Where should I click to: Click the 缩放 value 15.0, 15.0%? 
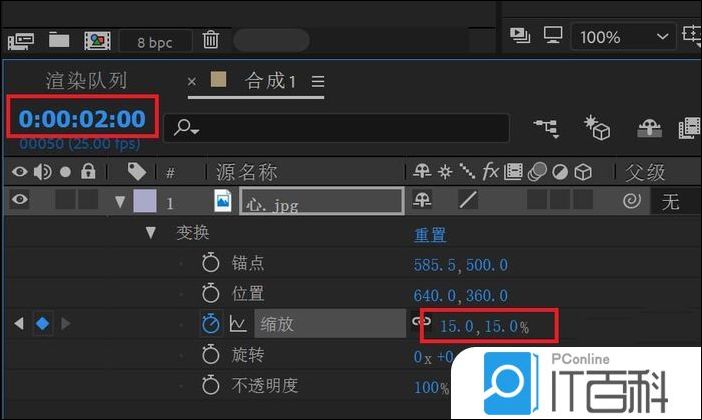pyautogui.click(x=484, y=326)
